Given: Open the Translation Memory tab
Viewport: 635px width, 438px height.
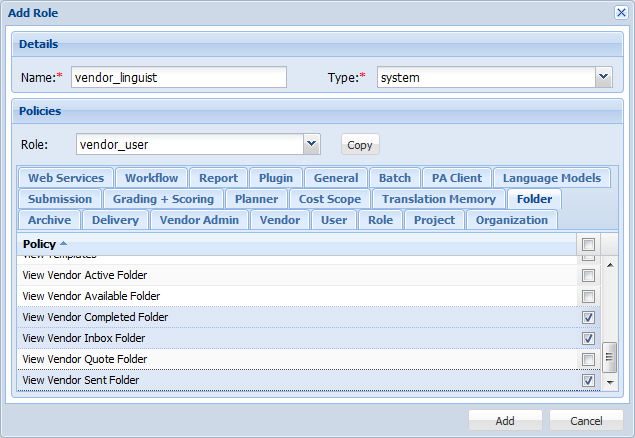Looking at the screenshot, I should click(438, 199).
